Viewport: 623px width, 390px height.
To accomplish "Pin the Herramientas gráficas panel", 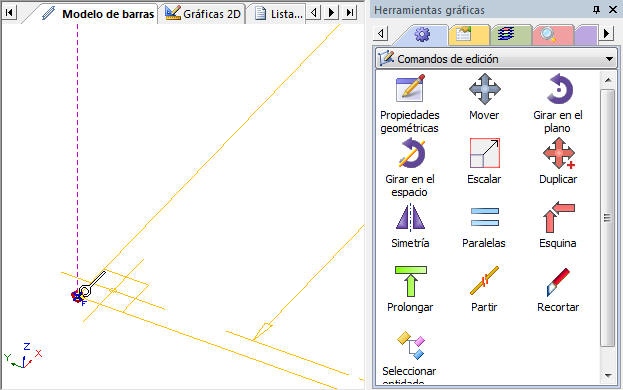I will [596, 10].
